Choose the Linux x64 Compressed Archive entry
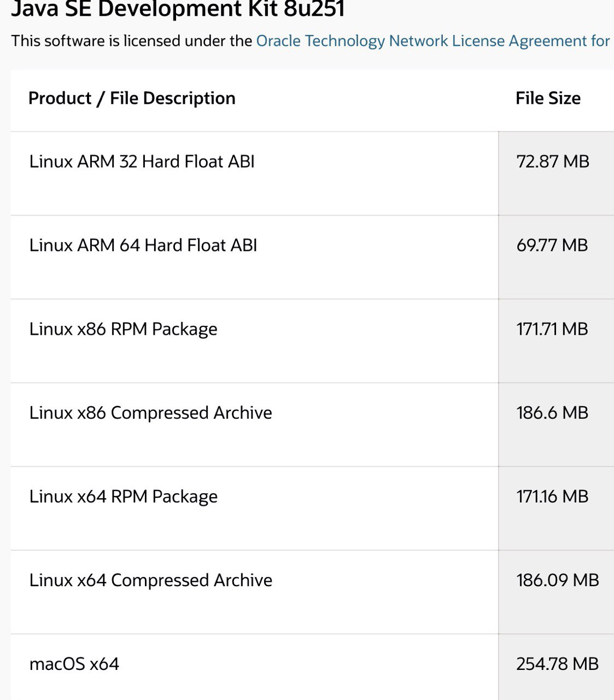 151,580
